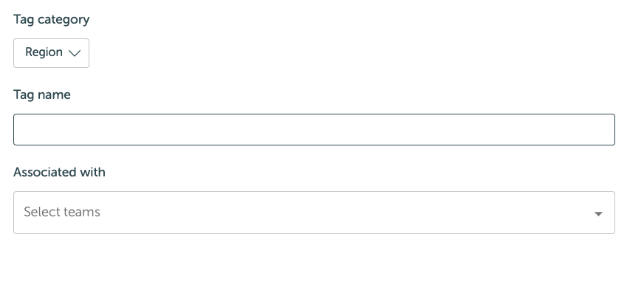Screen dimensions: 644x285
Task: Open the Region tag category dropdown
Action: pos(52,53)
